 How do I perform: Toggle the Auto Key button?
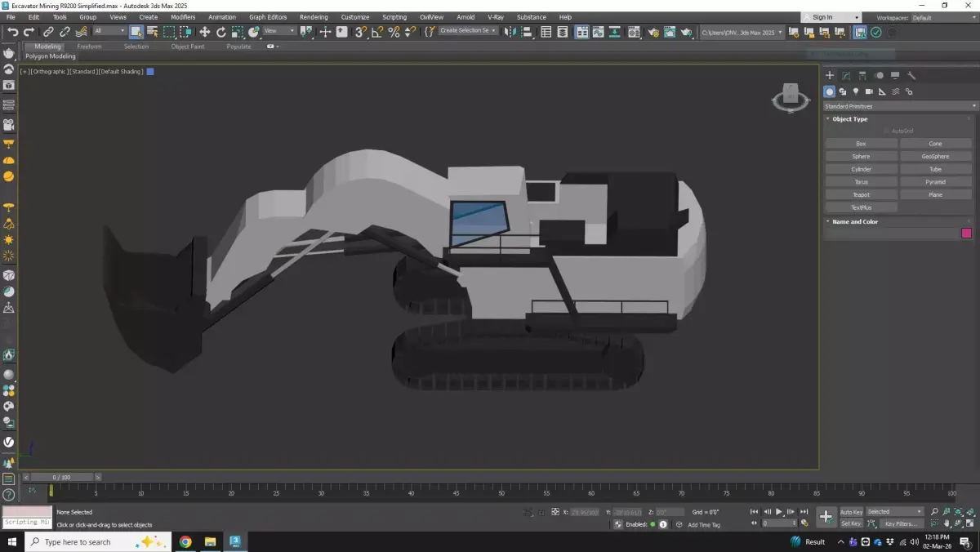[x=851, y=512]
